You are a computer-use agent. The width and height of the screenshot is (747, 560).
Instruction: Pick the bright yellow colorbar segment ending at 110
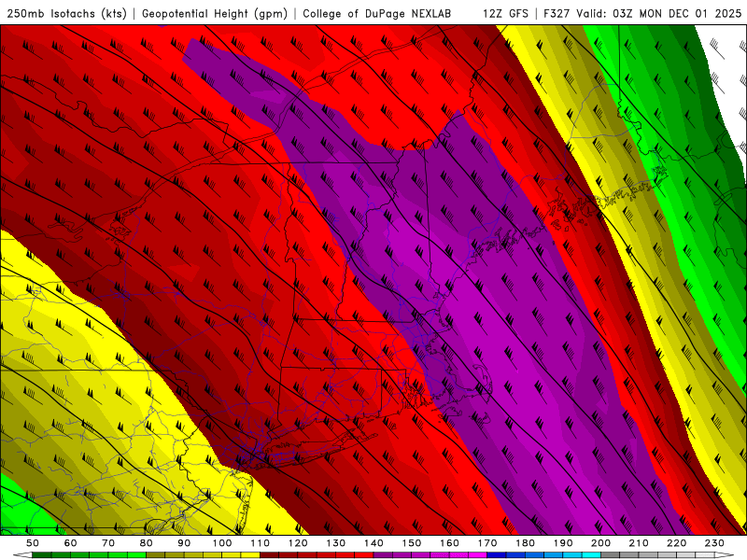250,555
